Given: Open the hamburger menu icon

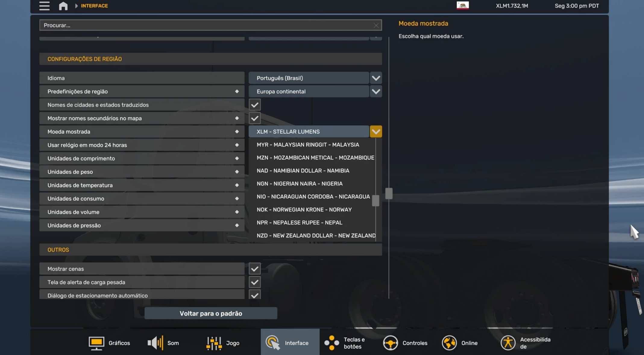Looking at the screenshot, I should click(x=44, y=6).
